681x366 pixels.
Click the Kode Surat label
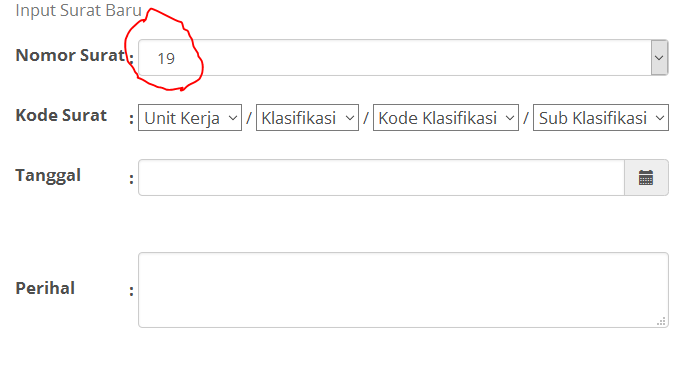tap(61, 115)
